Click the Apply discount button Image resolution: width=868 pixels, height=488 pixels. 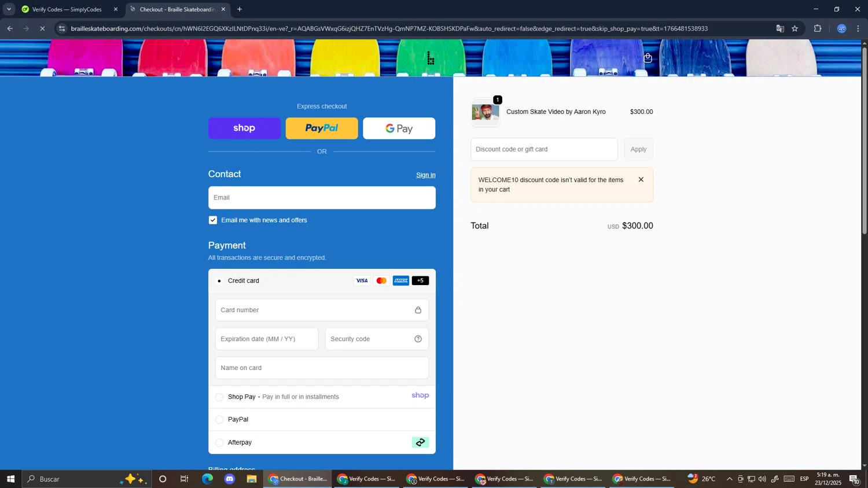[638, 149]
